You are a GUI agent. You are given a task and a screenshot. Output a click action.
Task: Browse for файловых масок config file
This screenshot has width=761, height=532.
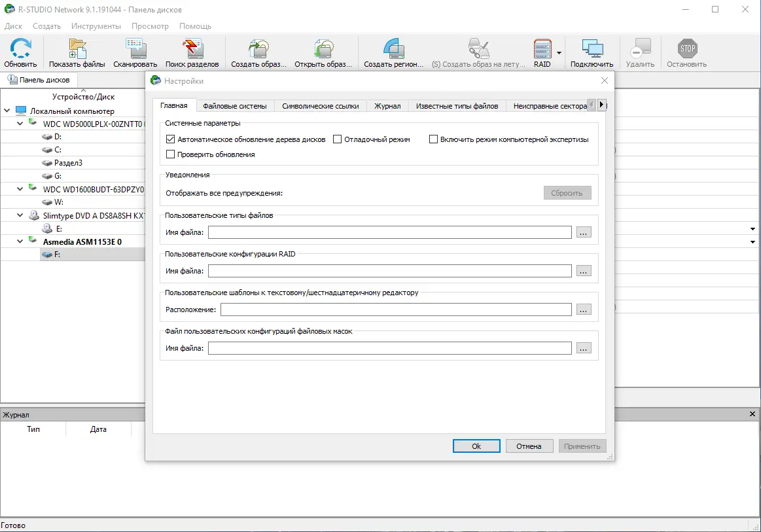click(584, 348)
